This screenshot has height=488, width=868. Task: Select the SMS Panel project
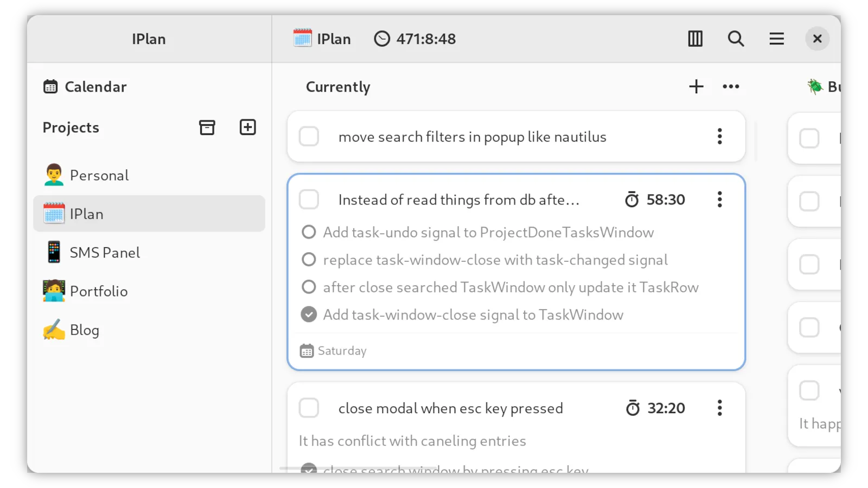coord(105,253)
